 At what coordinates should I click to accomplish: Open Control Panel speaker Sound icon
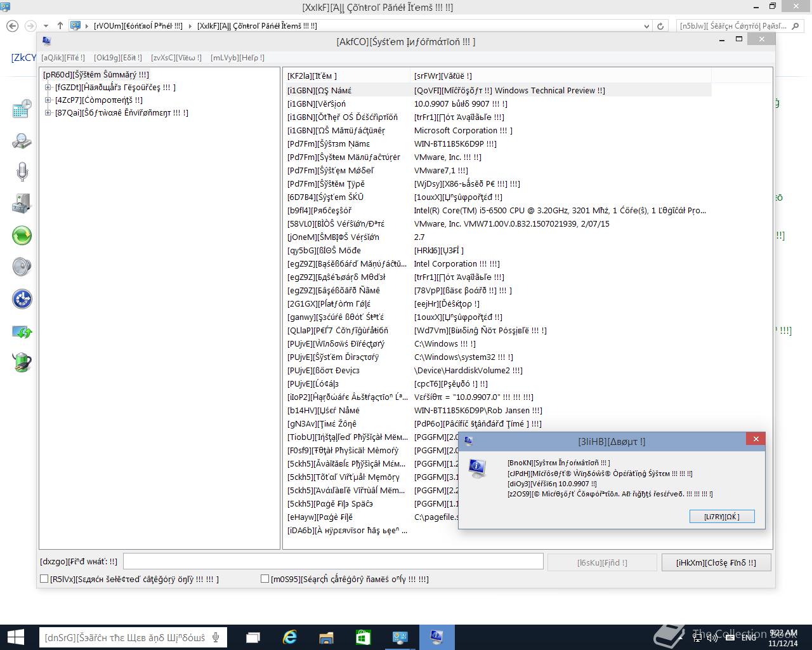tap(22, 267)
